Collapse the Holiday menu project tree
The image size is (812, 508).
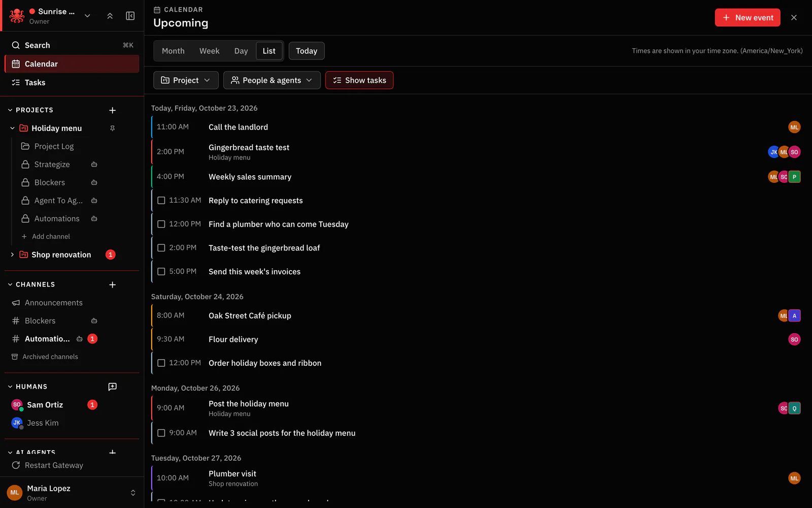[x=12, y=129]
